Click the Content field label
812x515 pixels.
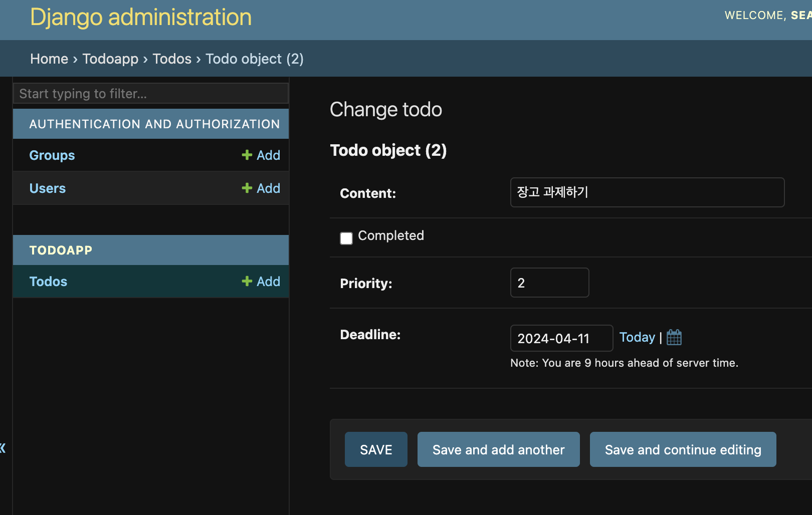pyautogui.click(x=368, y=193)
